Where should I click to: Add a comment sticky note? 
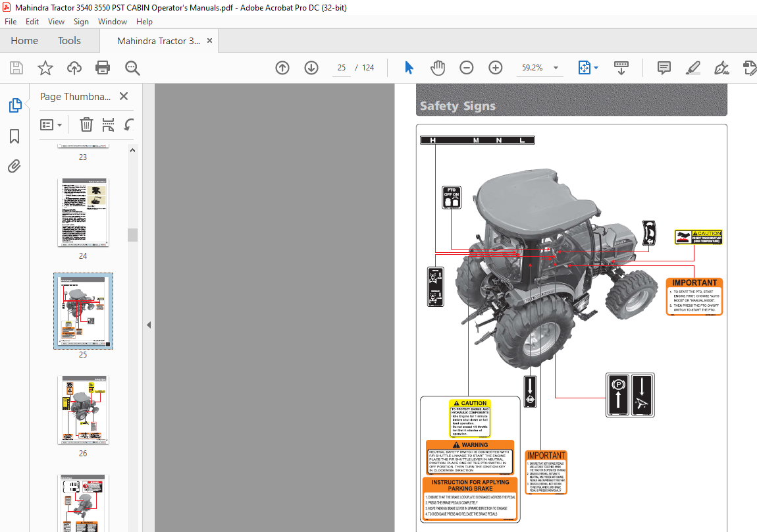(664, 68)
